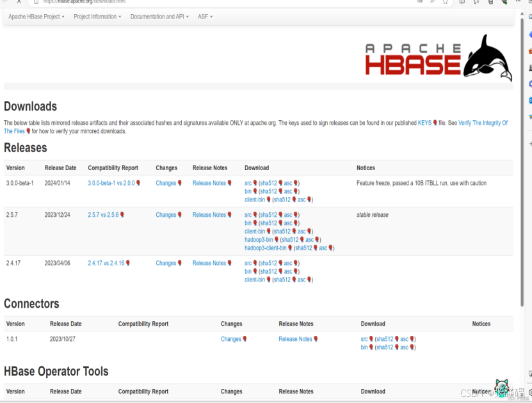Open asc link for 2.4.17 src

[288, 263]
